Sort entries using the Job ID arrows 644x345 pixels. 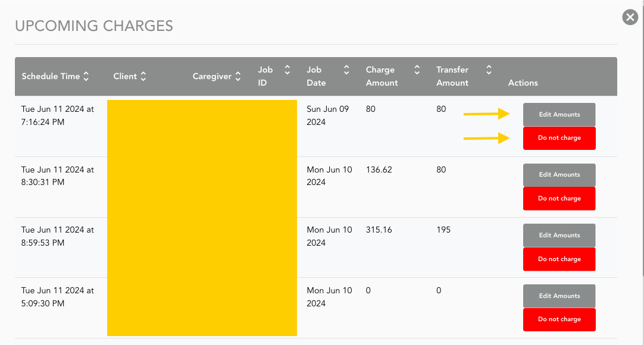(287, 70)
